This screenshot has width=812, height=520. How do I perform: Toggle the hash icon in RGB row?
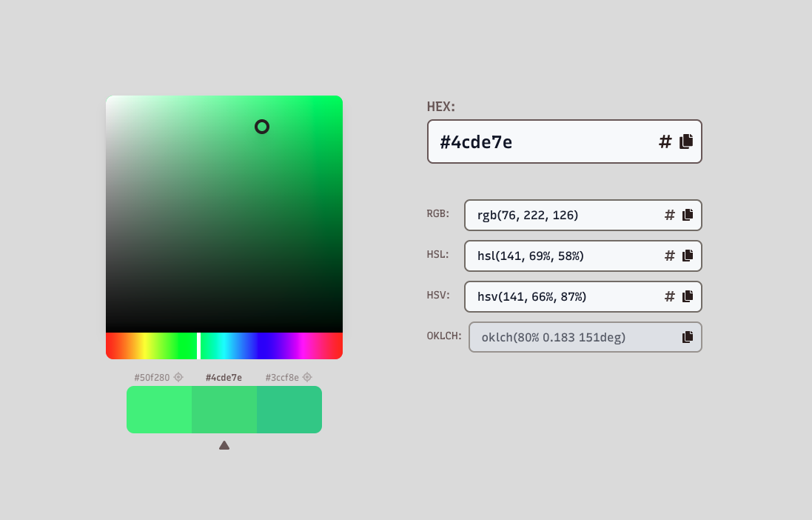point(670,215)
